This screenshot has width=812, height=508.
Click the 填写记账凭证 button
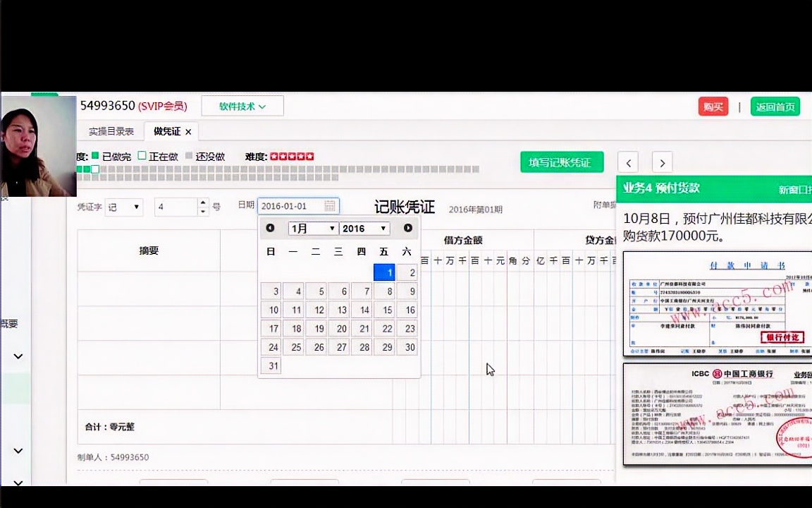point(562,162)
